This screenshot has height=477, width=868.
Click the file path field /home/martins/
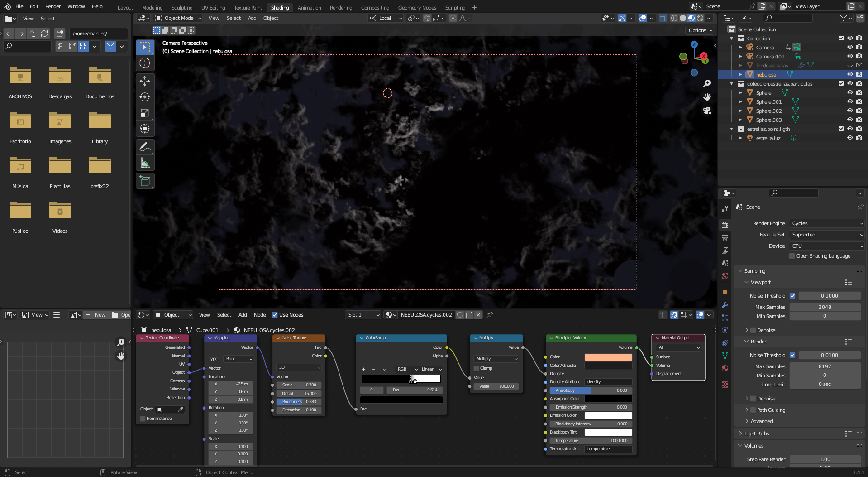point(99,34)
